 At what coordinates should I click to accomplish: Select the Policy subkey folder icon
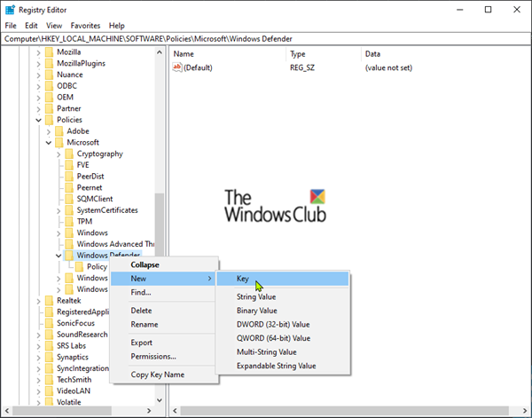point(80,266)
